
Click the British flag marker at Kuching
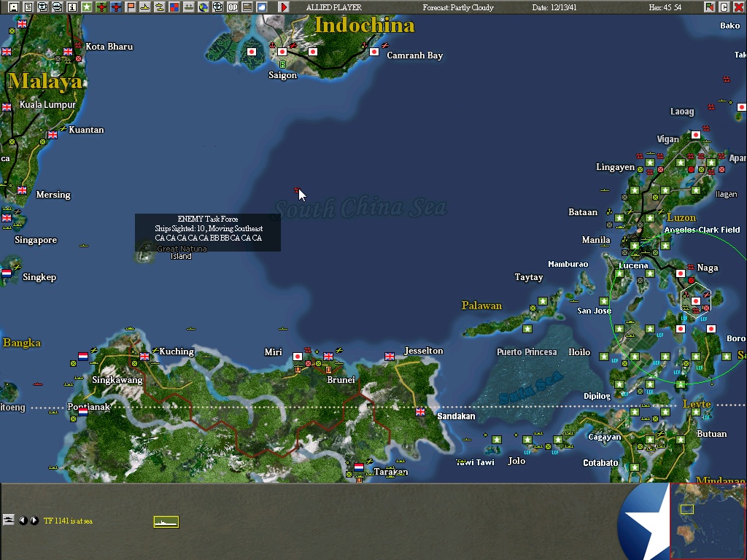point(144,356)
